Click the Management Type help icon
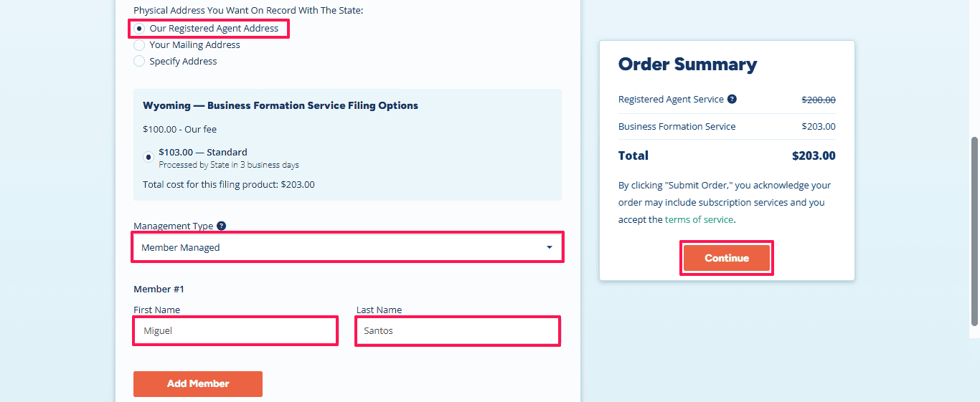 tap(221, 226)
